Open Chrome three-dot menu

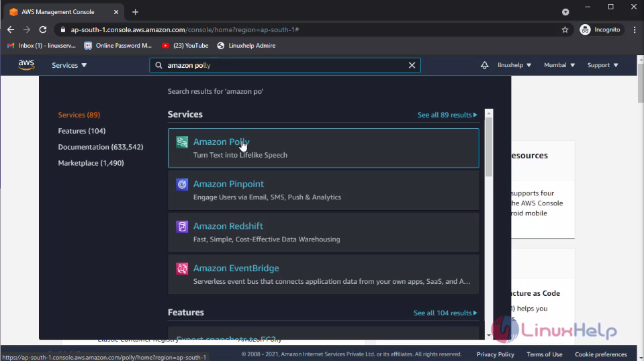635,30
